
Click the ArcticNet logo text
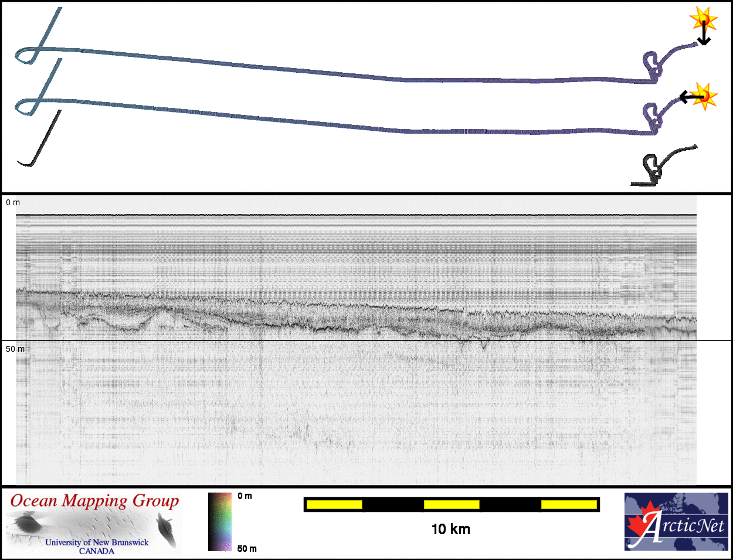683,527
